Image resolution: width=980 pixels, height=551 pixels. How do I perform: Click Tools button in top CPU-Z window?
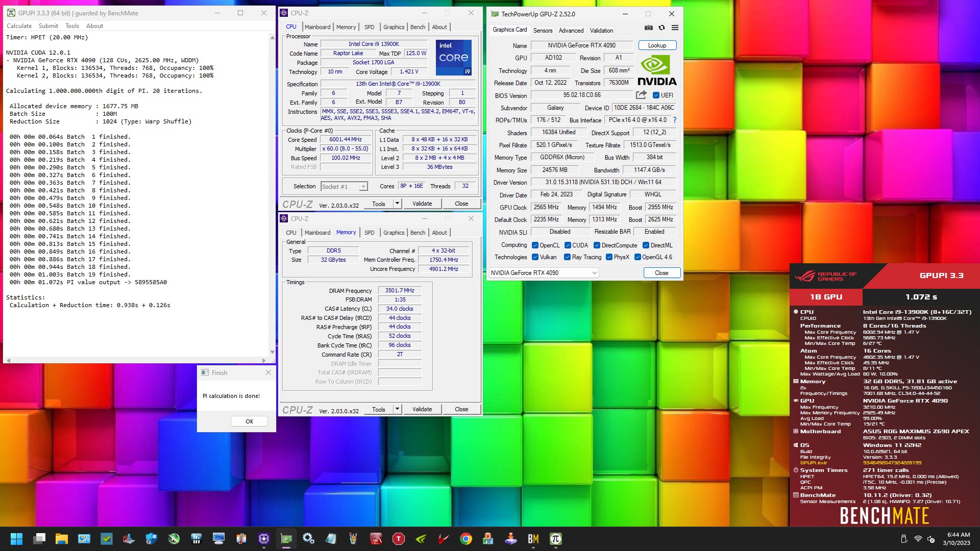coord(379,204)
